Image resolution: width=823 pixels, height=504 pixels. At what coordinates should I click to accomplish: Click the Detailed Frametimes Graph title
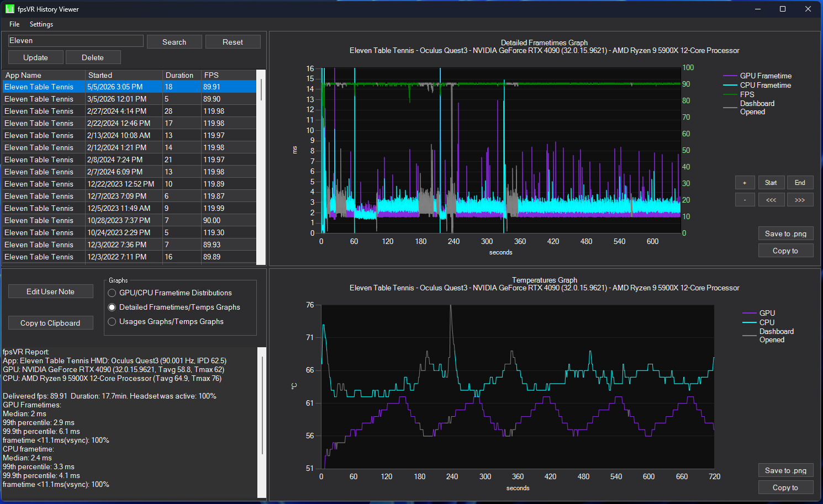tap(544, 43)
